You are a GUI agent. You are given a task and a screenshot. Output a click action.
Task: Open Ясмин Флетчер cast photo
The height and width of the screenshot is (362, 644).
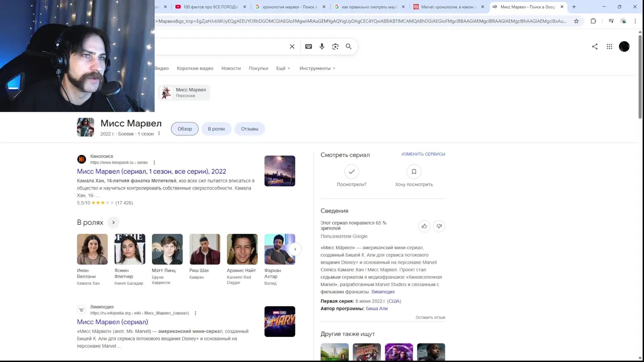tap(130, 249)
